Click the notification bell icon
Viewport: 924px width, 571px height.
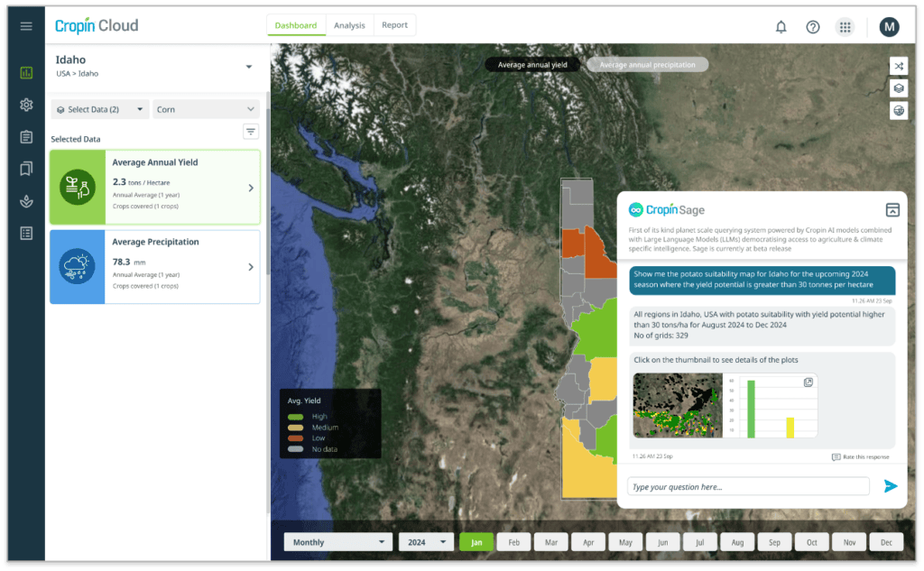coord(781,27)
